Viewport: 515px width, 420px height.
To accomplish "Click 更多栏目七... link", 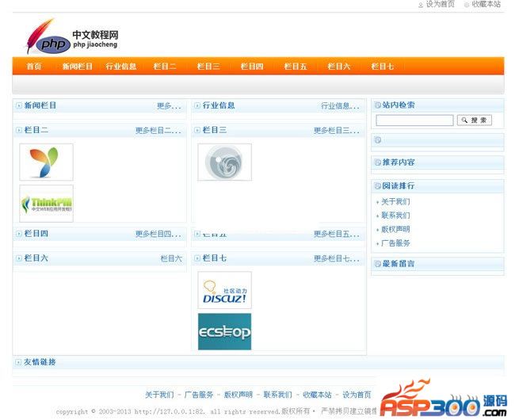I will [336, 259].
